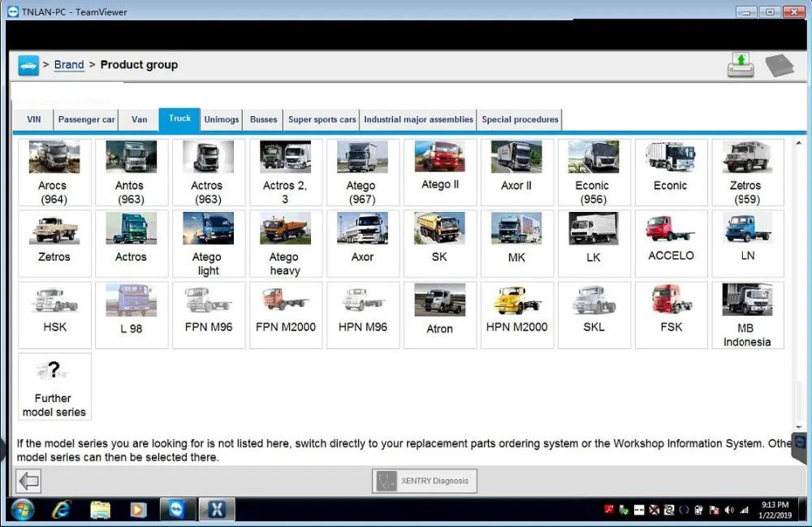Follow the Brand breadcrumb link
Screen dimensions: 812x527
[69, 65]
